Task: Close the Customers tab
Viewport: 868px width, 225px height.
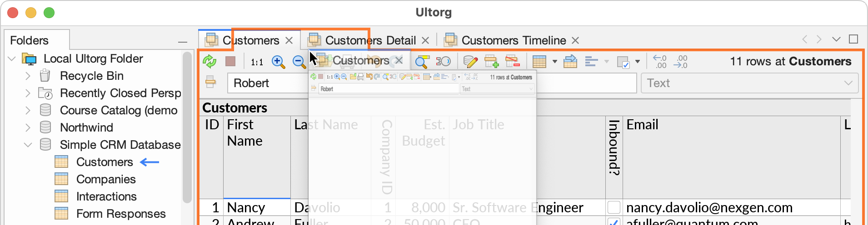Action: tap(289, 40)
